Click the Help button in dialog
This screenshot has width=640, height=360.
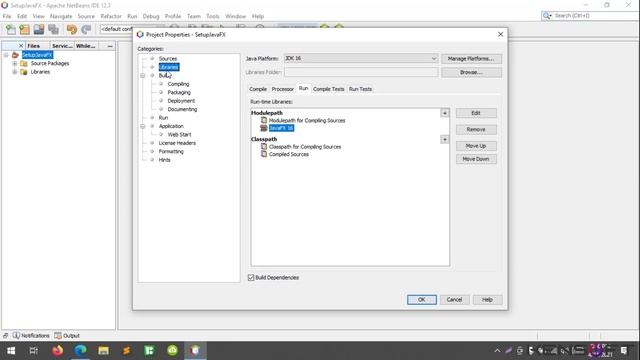[x=487, y=300]
